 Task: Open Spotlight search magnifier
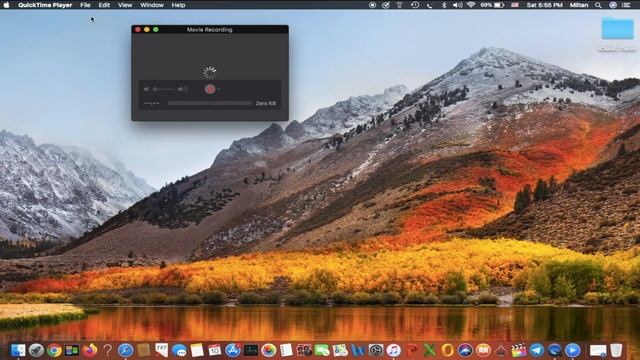[x=598, y=5]
